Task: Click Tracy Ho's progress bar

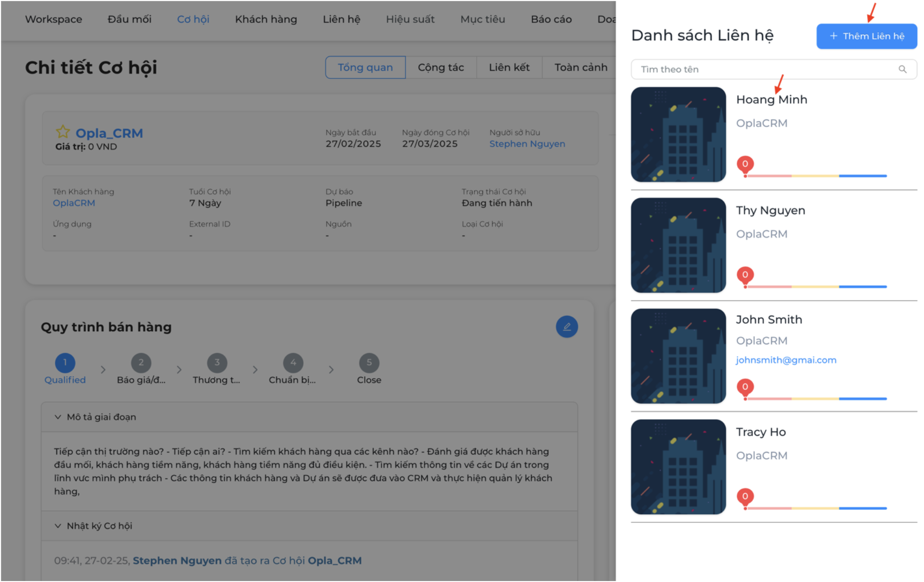Action: point(816,508)
